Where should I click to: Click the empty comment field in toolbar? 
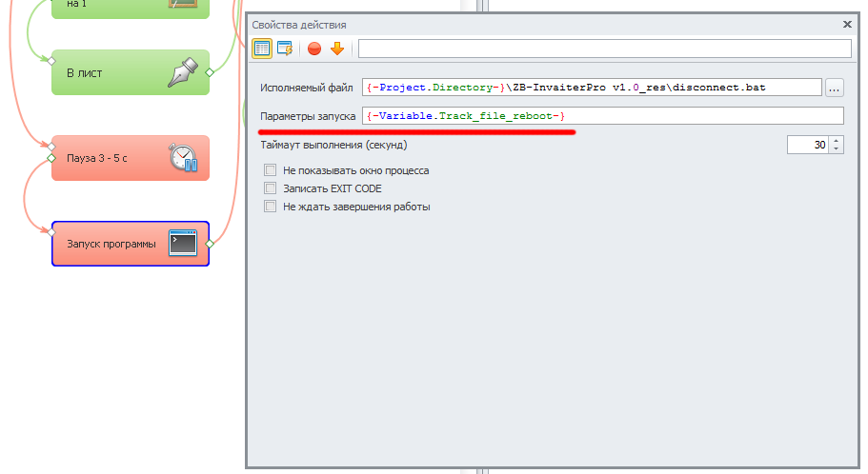[x=604, y=49]
